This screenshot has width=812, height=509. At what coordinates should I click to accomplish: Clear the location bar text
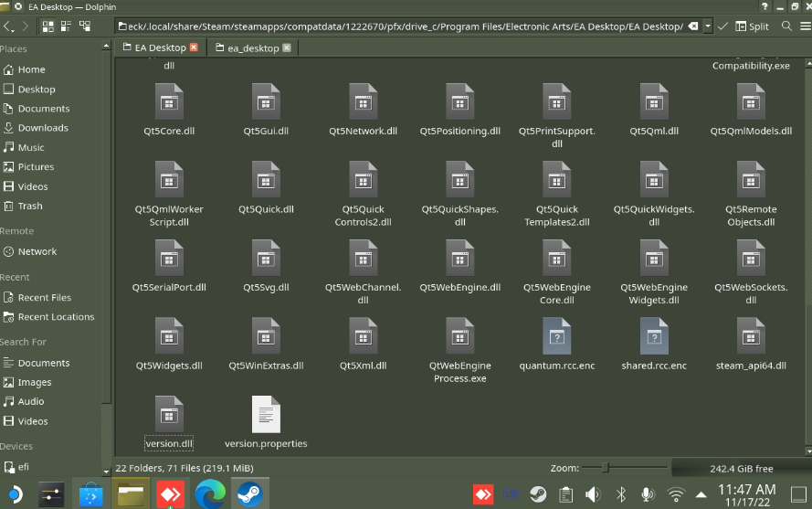click(693, 27)
